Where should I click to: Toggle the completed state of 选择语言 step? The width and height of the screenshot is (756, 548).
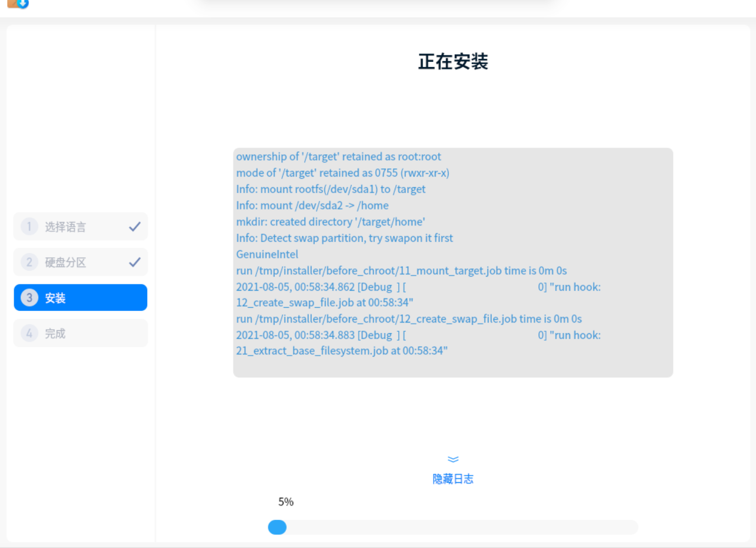(135, 226)
